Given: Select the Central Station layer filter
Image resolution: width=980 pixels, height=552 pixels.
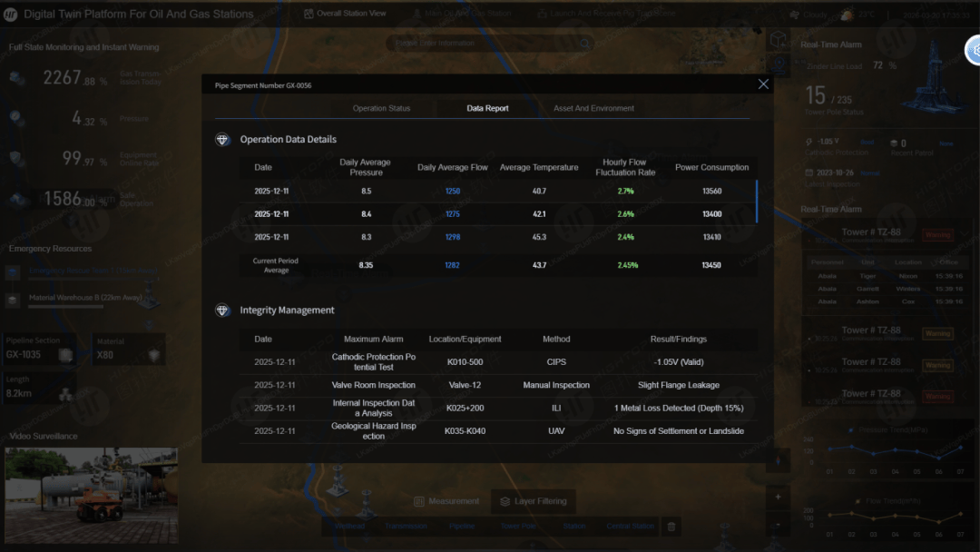Looking at the screenshot, I should 630,527.
